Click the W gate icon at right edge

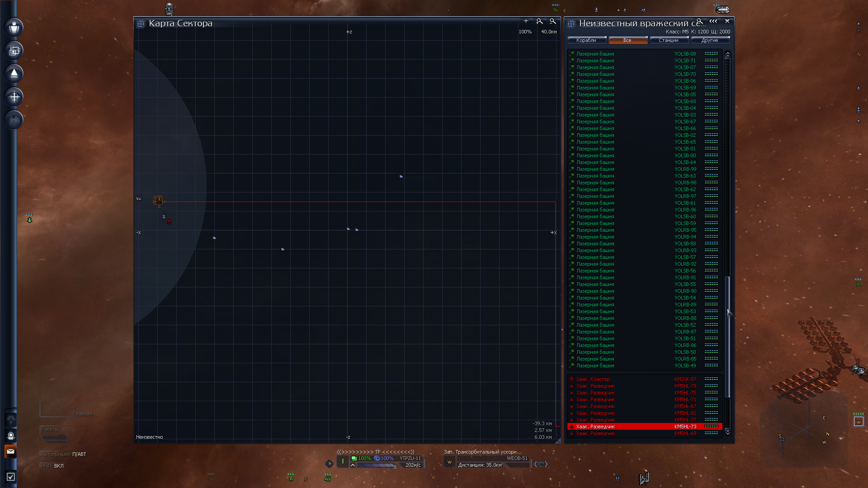tap(859, 422)
